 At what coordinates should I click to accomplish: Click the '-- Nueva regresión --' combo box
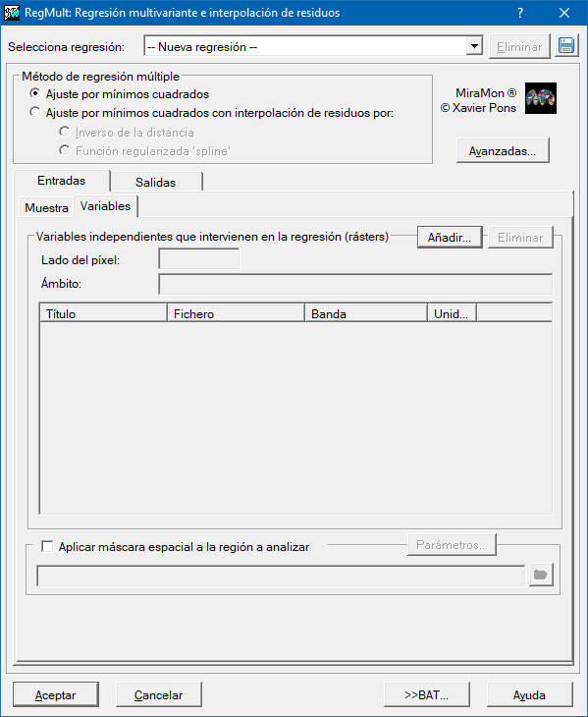(x=313, y=46)
